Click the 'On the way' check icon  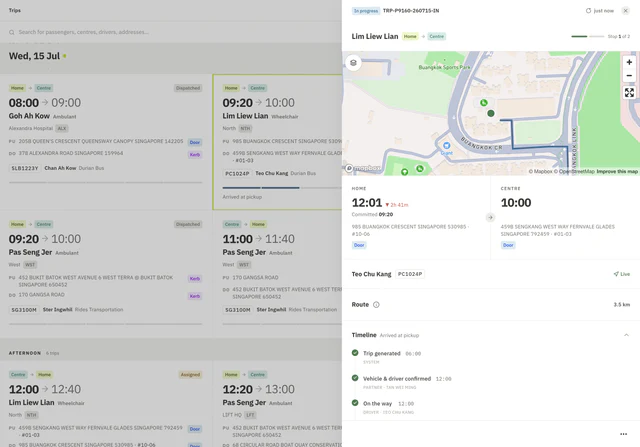click(x=355, y=403)
